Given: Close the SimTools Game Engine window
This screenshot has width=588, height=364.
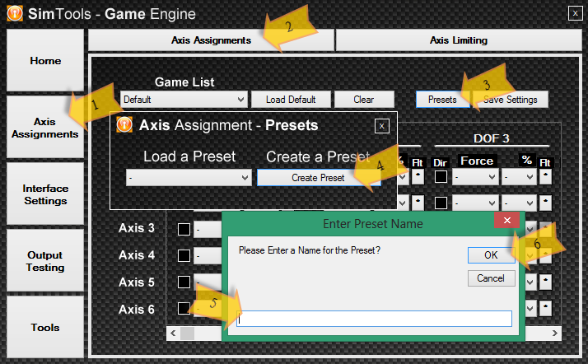Looking at the screenshot, I should [576, 13].
